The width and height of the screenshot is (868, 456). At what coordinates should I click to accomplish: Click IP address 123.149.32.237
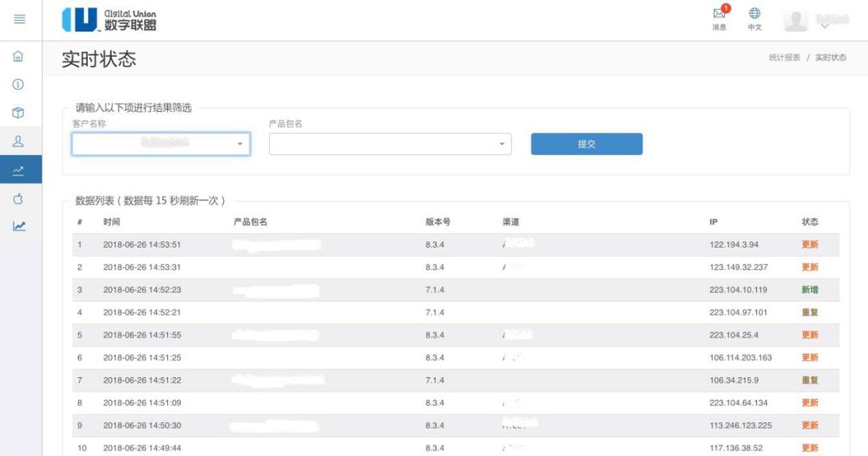click(739, 267)
